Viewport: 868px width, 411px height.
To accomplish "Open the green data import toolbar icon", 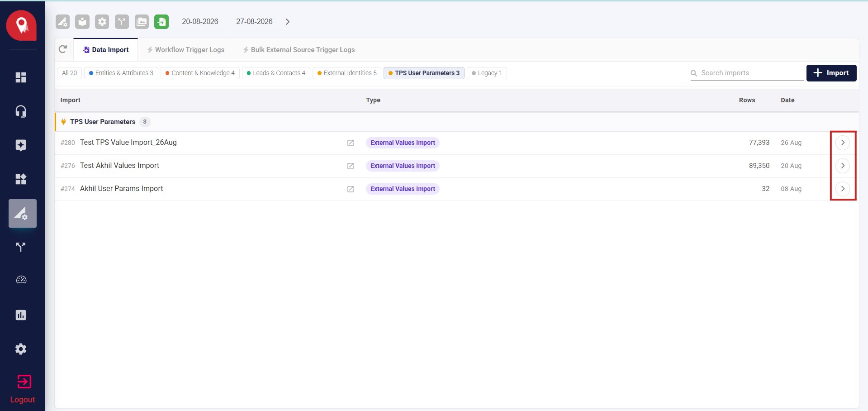I will 161,22.
